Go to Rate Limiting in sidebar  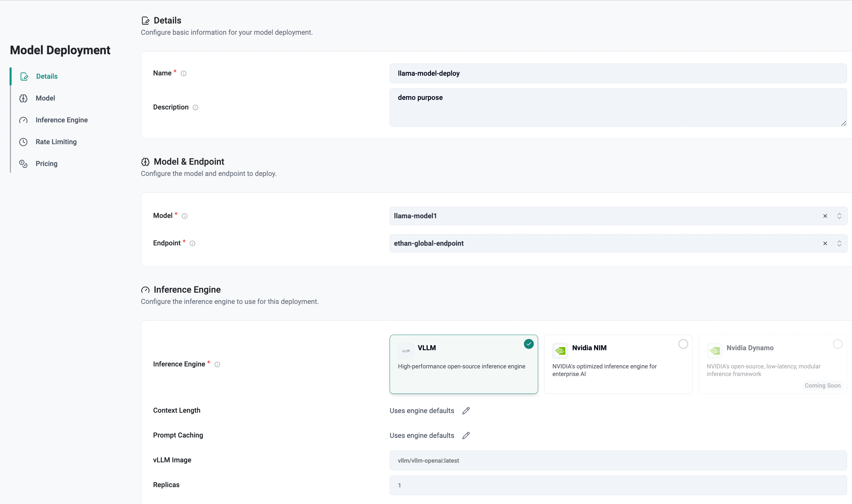pos(56,142)
